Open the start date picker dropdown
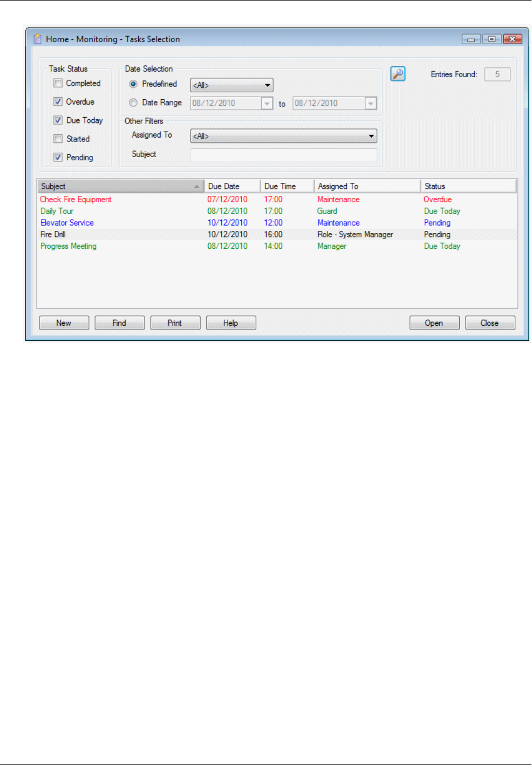The image size is (532, 765). 267,103
